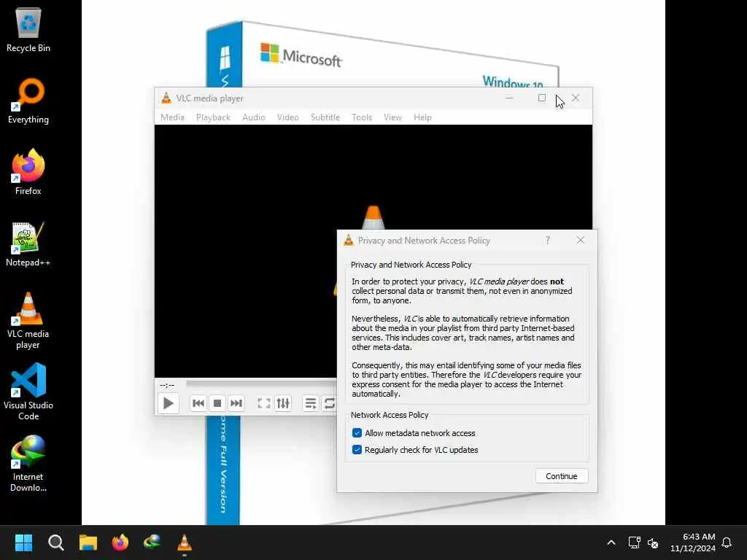Select the Visual Studio Code desktop shortcut
747x560 pixels.
click(28, 392)
